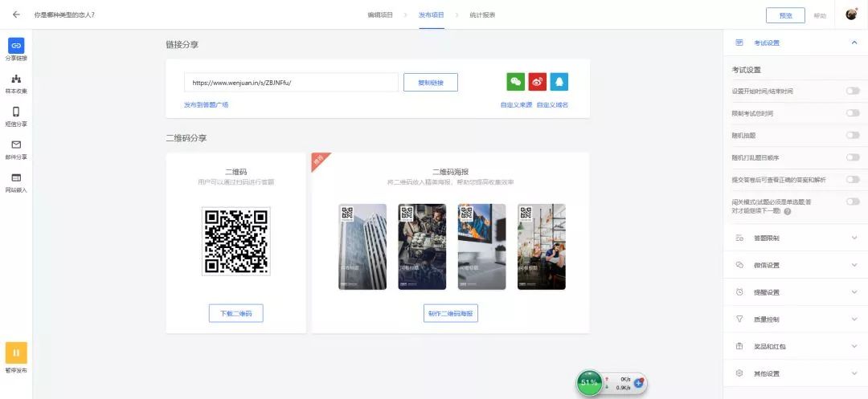Screen dimensions: 868x399
Task: Collapse the 考试设置 panel chevron
Action: click(x=854, y=43)
